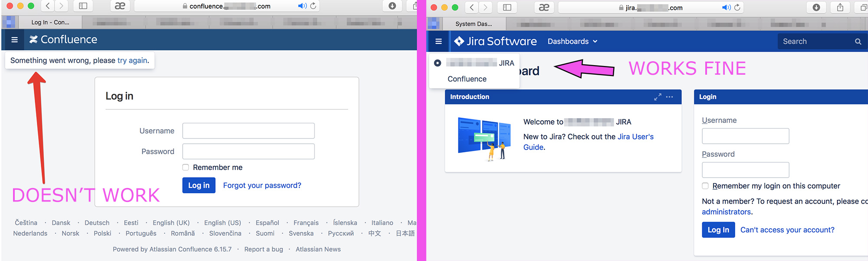Click the Confluence Log in button

coord(199,185)
